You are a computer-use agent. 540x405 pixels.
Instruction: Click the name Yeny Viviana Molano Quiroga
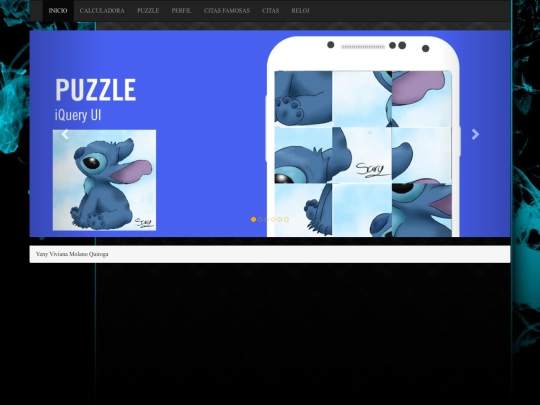pos(72,254)
